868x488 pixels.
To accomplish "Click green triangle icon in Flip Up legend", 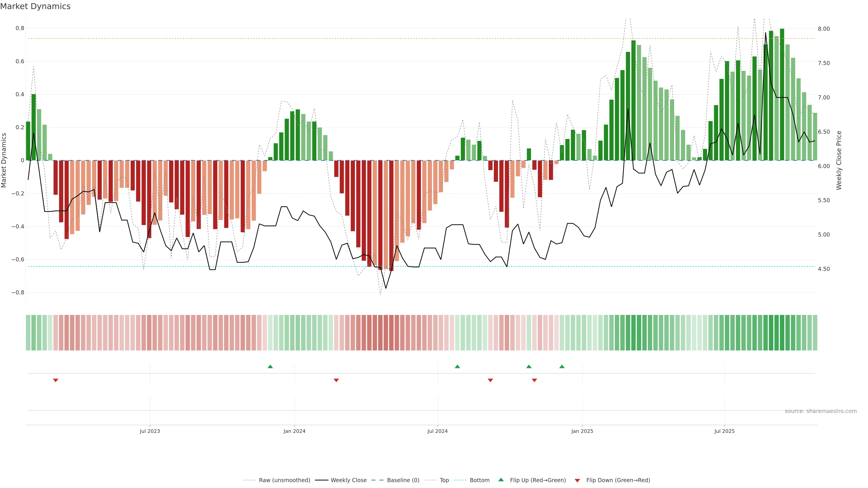I will (501, 480).
